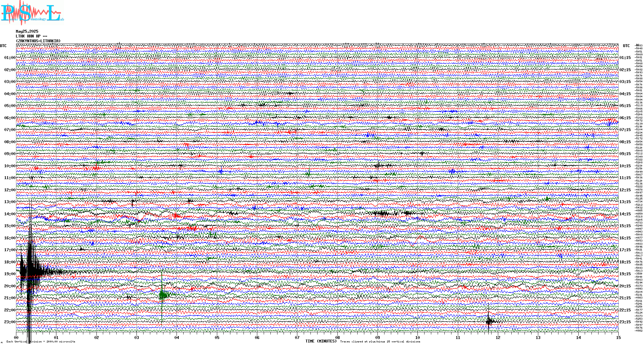Click the 'Each Vertical division = 2000.00 microvolts' note
Screen dimensions: 644x346
click(x=41, y=342)
